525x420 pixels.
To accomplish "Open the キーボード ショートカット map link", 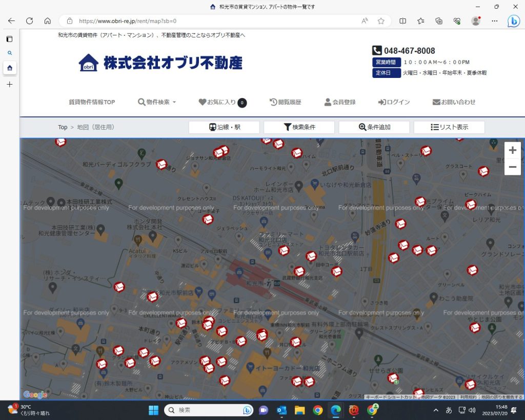I will click(391, 397).
